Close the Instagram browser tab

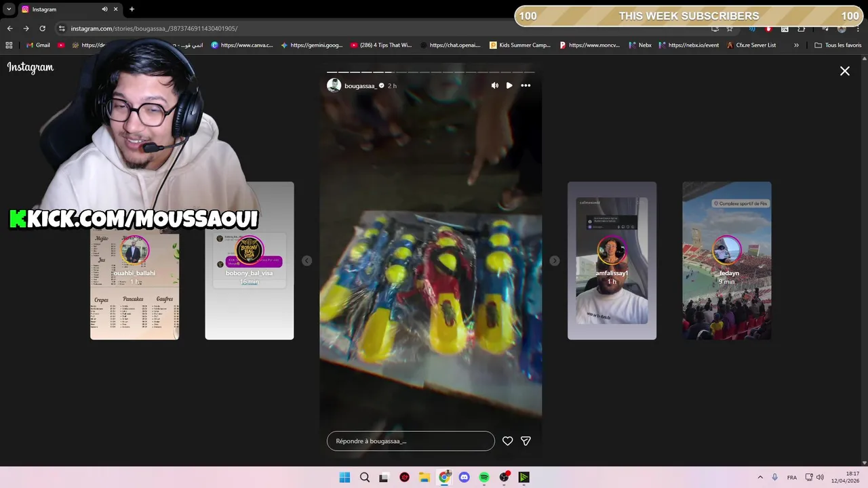(x=116, y=9)
